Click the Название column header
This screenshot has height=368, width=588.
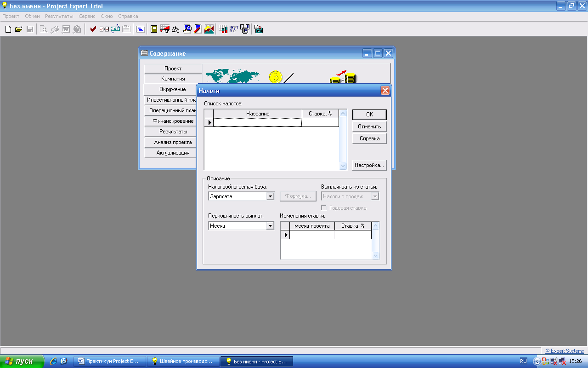tap(258, 114)
